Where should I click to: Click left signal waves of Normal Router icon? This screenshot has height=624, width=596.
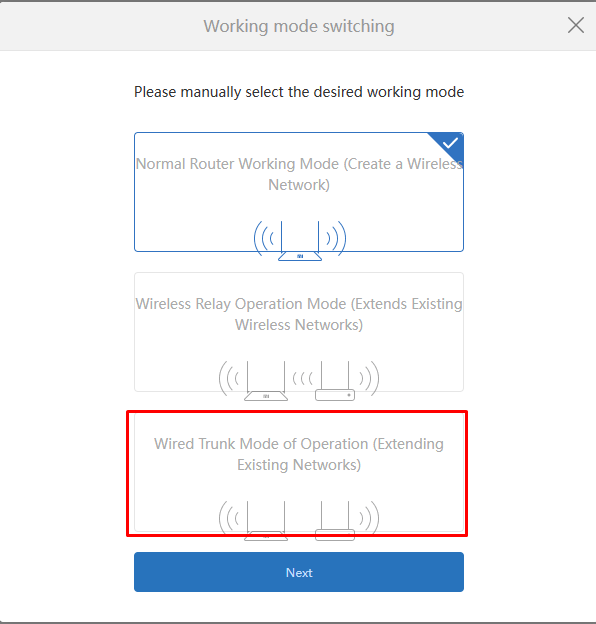pyautogui.click(x=264, y=238)
